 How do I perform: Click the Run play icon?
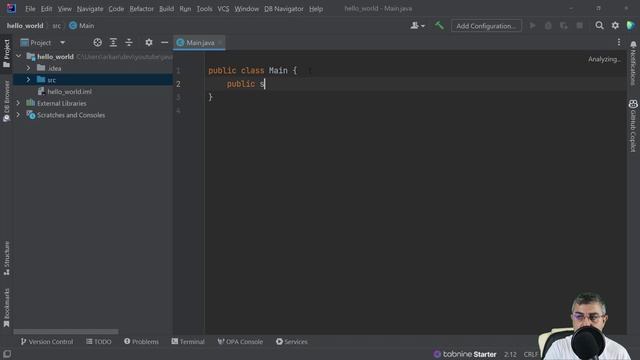pos(532,26)
